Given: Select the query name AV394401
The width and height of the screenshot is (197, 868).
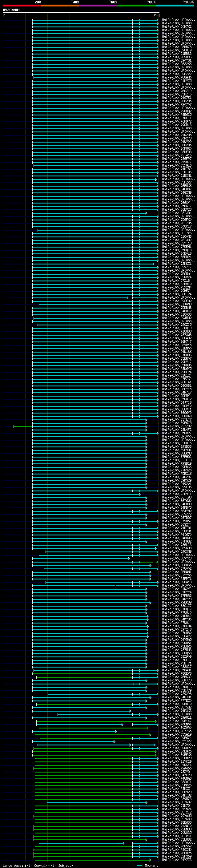Looking at the screenshot, I should 11,10.
